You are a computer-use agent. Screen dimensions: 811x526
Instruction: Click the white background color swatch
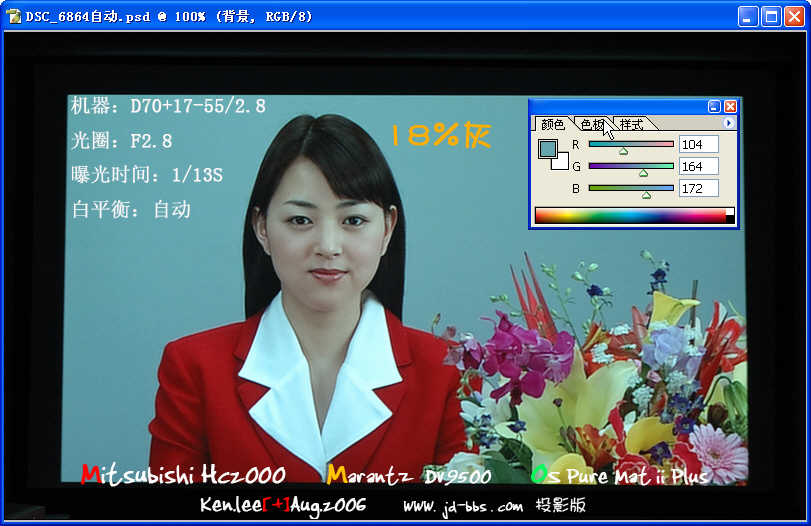562,162
